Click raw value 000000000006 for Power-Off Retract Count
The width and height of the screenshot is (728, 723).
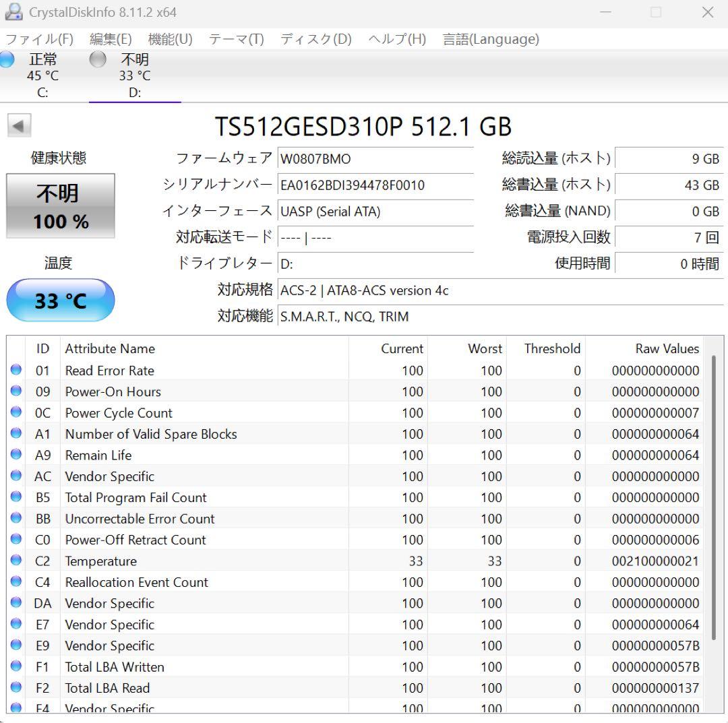pyautogui.click(x=655, y=540)
